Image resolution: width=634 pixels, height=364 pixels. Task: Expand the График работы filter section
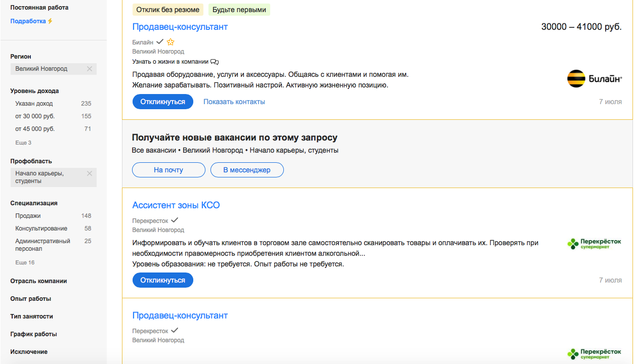(x=33, y=334)
